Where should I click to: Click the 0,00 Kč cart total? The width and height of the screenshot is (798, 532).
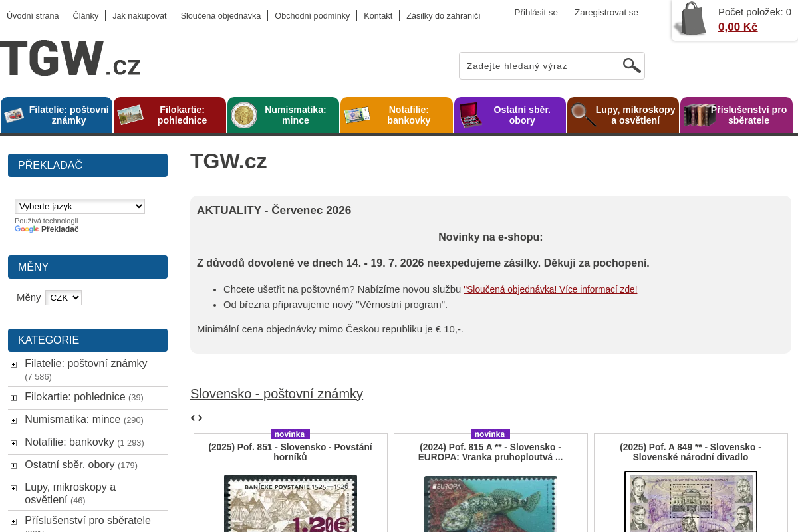tap(737, 27)
